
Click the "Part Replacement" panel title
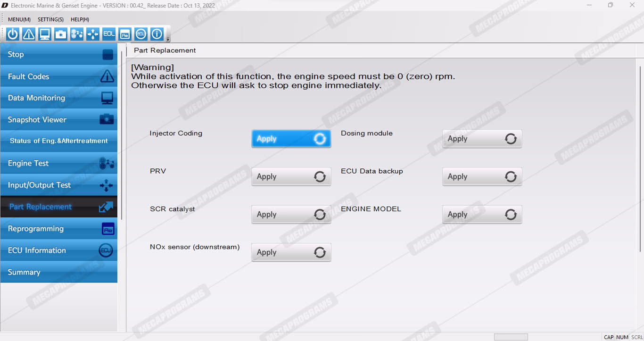coord(165,50)
